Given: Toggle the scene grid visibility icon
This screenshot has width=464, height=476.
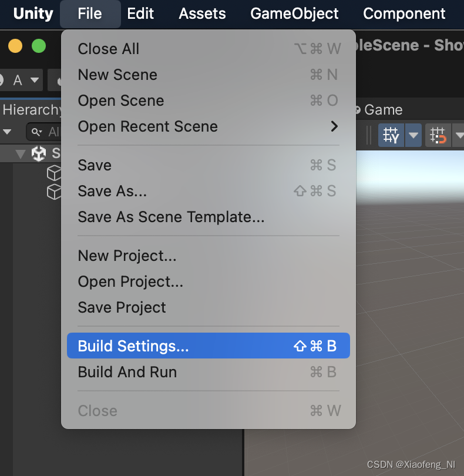Looking at the screenshot, I should tap(391, 135).
